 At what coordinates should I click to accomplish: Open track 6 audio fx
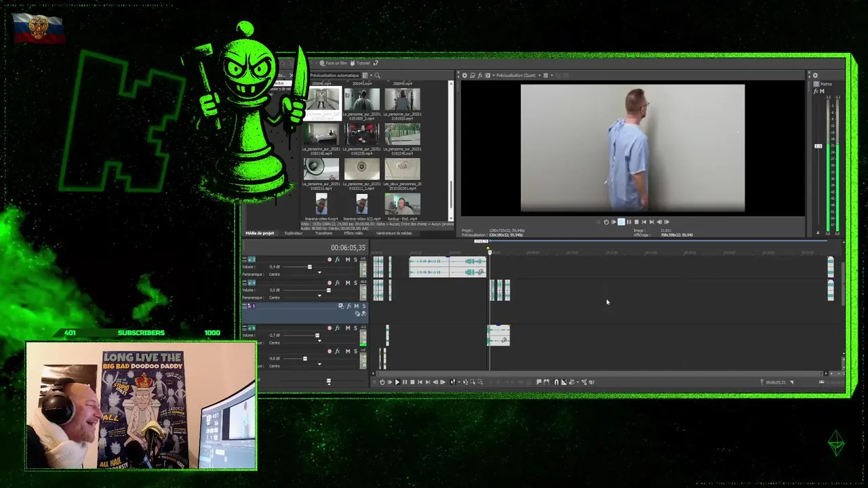337,328
